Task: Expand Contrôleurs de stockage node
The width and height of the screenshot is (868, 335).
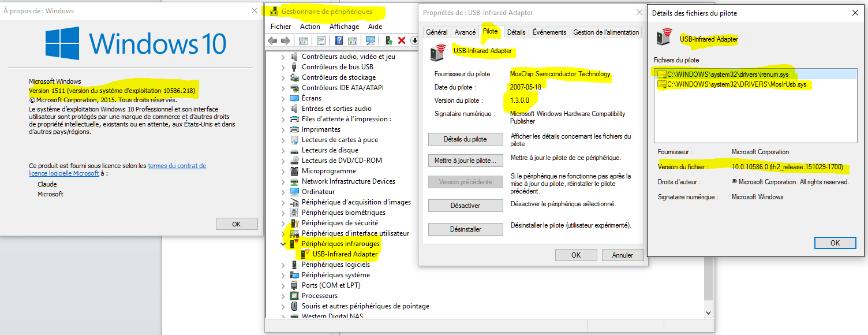Action: [283, 77]
